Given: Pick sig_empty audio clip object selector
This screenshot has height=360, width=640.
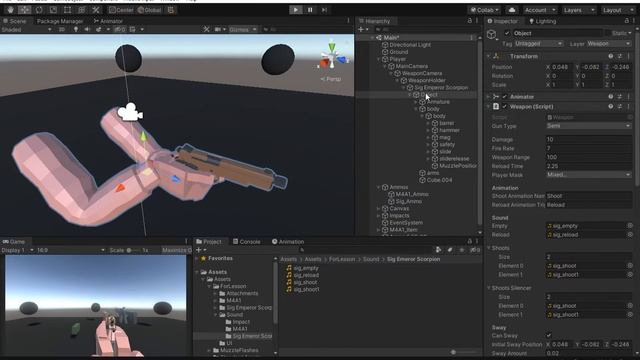Looking at the screenshot, I should pos(630,226).
